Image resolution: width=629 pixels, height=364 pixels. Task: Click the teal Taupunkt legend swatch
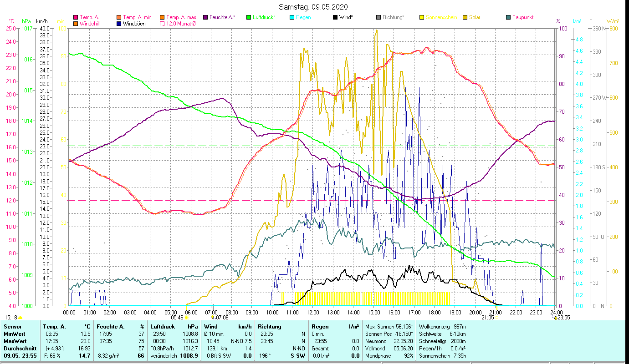point(508,17)
